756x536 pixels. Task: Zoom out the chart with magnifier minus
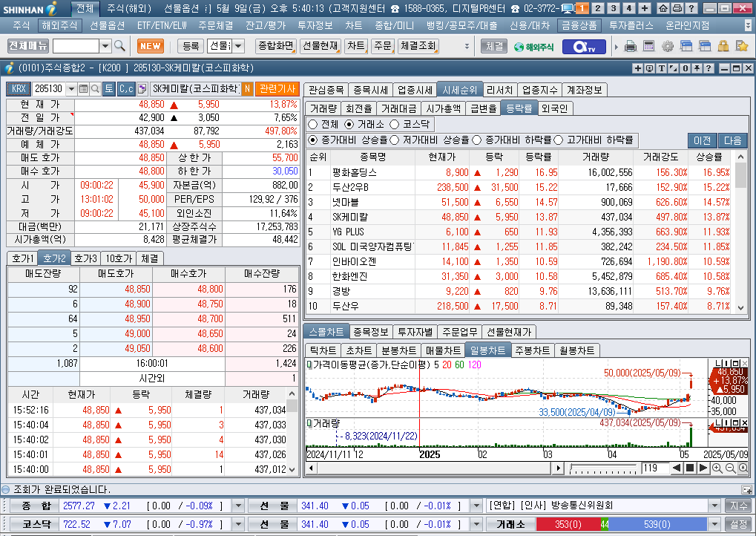tap(731, 468)
